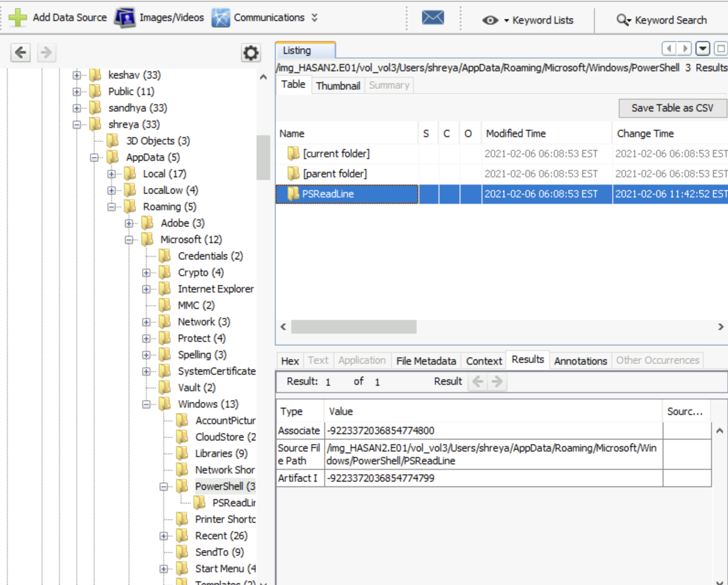Collapse the PowerShell folder node
Viewport: 728px width, 585px height.
(164, 486)
